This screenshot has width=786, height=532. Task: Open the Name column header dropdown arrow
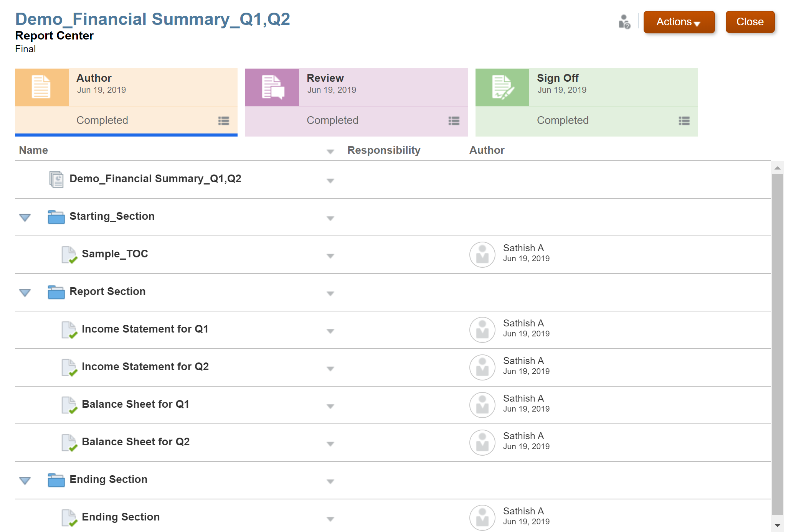[330, 152]
